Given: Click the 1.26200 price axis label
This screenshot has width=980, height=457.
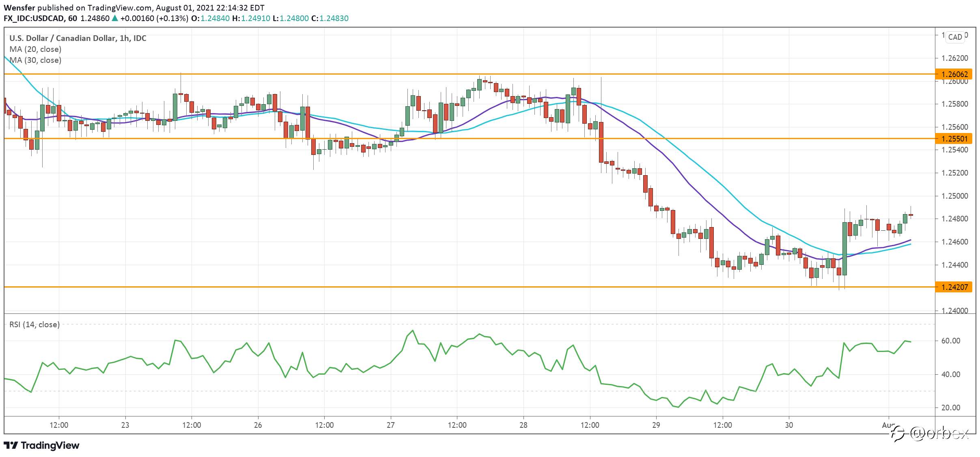Looking at the screenshot, I should 954,58.
